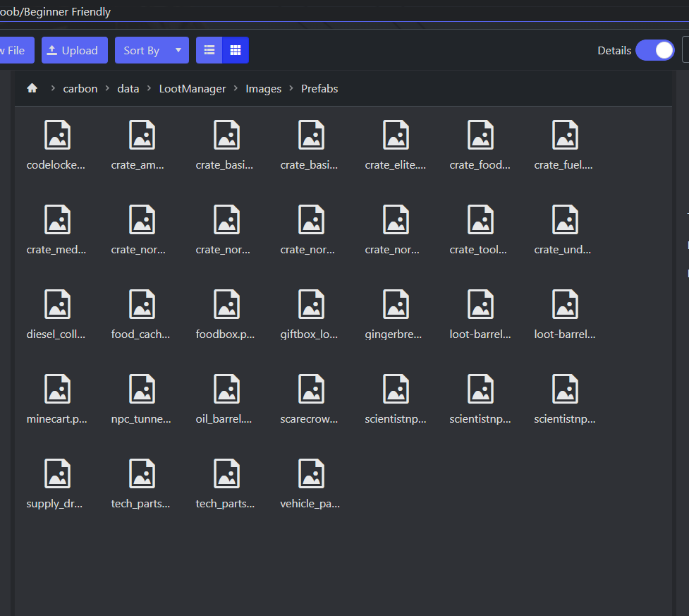689x616 pixels.
Task: Navigate to carbon folder in breadcrumb
Action: (x=80, y=88)
